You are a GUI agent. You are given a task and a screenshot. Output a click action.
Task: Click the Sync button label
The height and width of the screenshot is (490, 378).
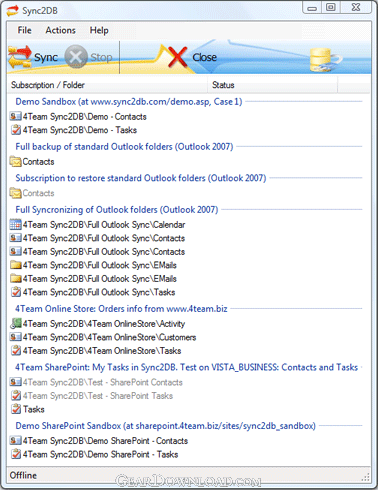46,57
